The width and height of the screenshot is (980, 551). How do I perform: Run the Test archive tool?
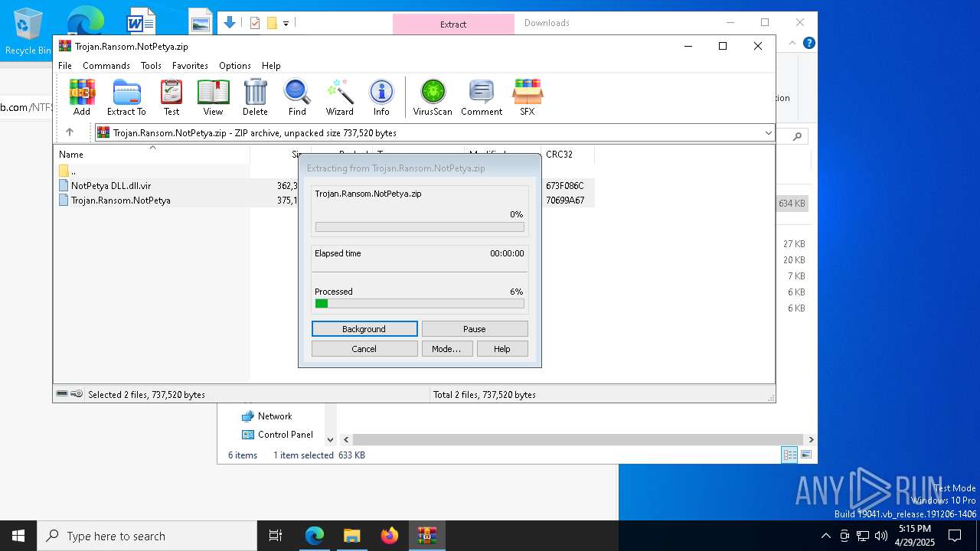click(171, 97)
